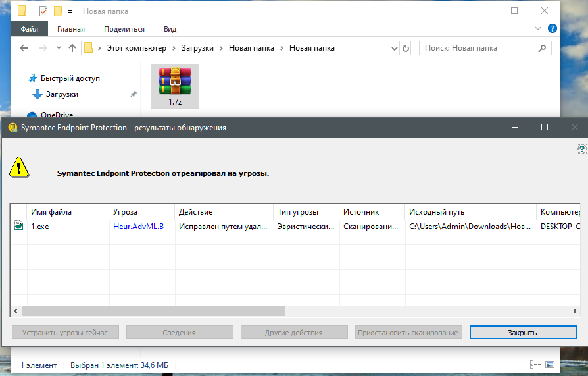Expand the address bar history dropdown

pyautogui.click(x=394, y=49)
